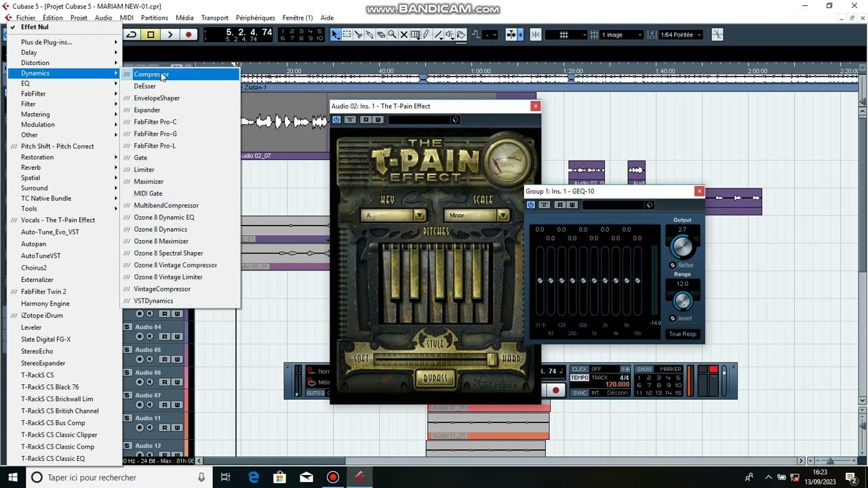Record-enable the Audio 05 track
Screen dimensions: 868x488
click(x=140, y=359)
